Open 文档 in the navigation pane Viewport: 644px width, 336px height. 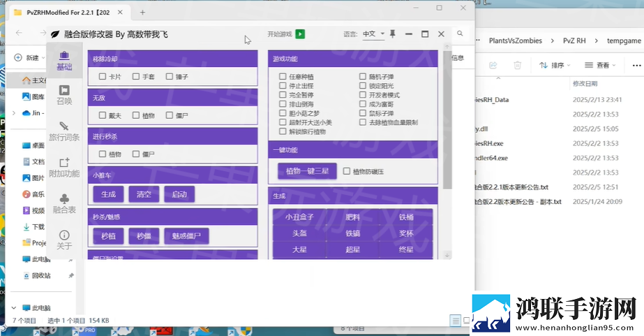tap(33, 161)
